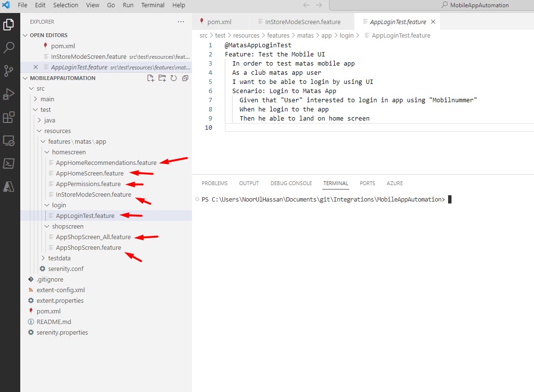
Task: Expand the java folder
Action: (39, 120)
